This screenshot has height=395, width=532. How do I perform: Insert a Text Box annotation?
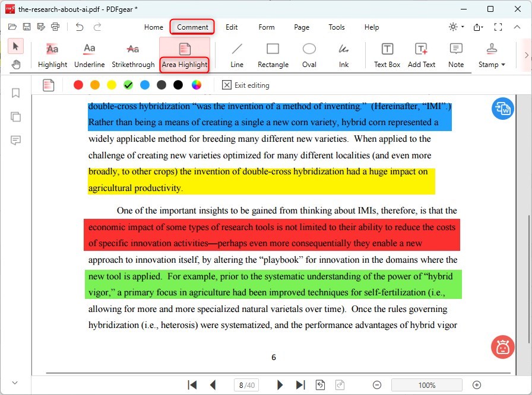[x=387, y=55]
